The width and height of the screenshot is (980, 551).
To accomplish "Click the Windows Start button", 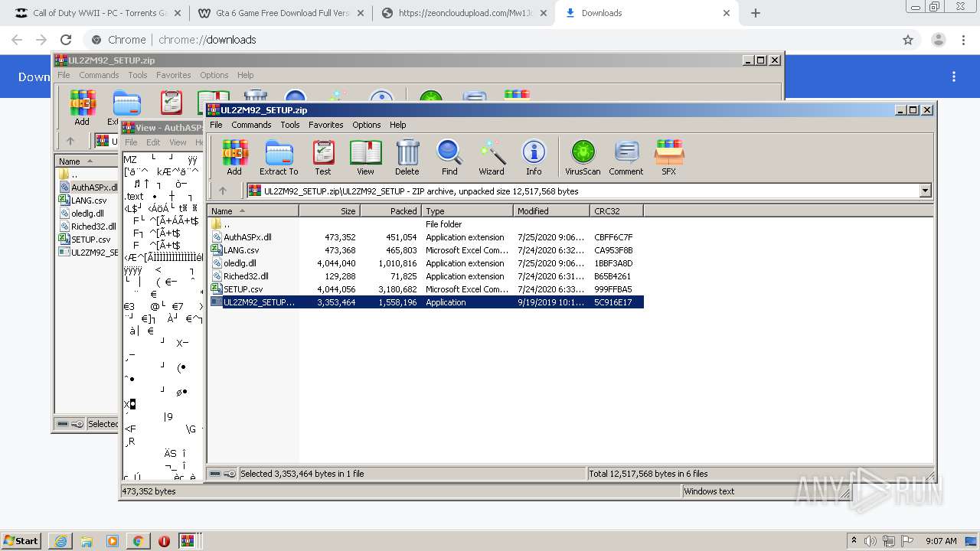I will [21, 540].
